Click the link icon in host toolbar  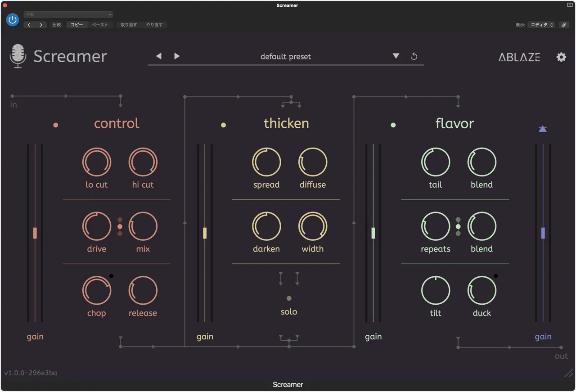click(564, 25)
